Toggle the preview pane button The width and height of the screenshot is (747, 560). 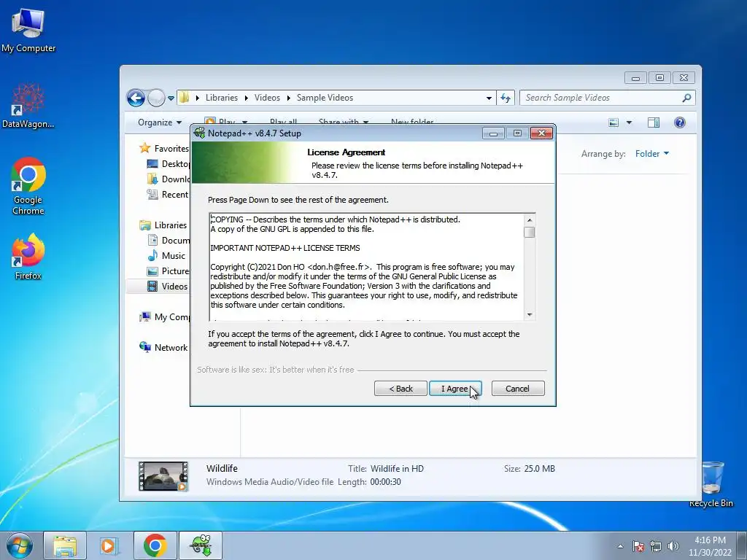point(654,122)
